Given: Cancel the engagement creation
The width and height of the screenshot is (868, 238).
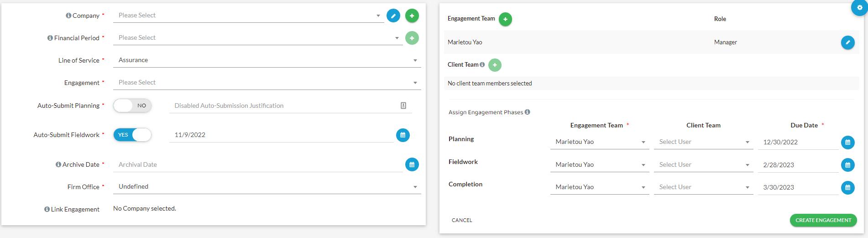Looking at the screenshot, I should click(462, 220).
